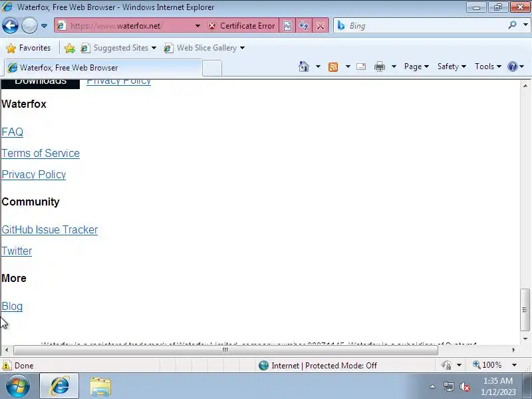The image size is (532, 399).
Task: Click the warning icon in status bar
Action: [x=7, y=365]
